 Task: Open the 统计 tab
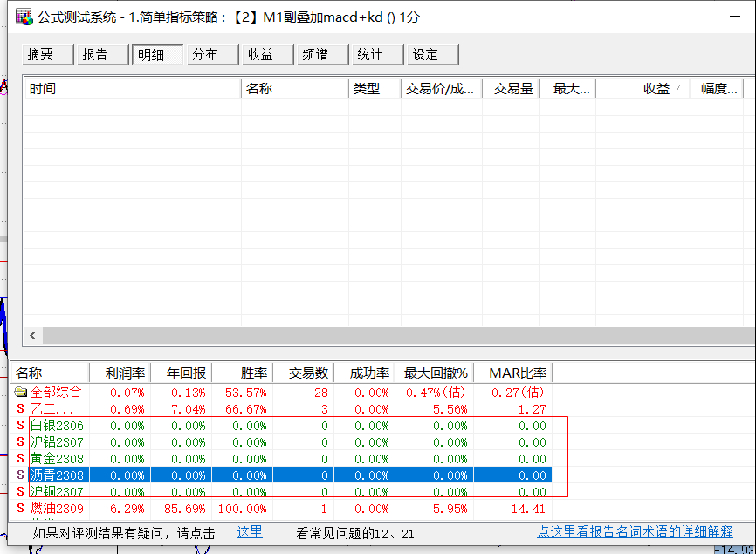coord(377,55)
